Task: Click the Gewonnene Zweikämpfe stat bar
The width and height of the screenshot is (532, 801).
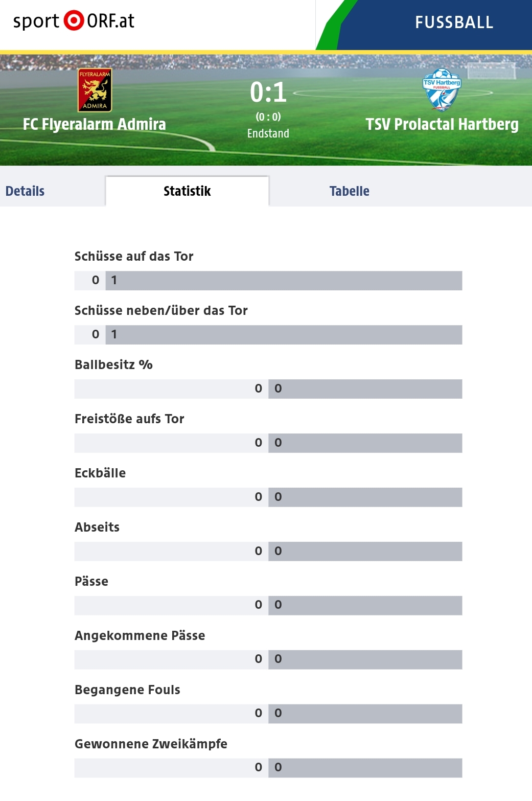Action: tap(268, 768)
